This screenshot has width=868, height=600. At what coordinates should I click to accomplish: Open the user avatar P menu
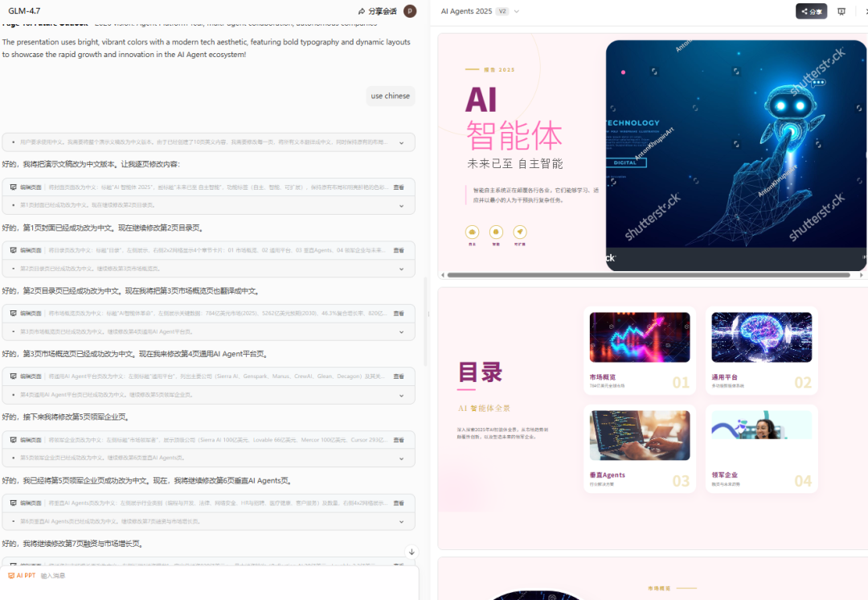pyautogui.click(x=410, y=11)
